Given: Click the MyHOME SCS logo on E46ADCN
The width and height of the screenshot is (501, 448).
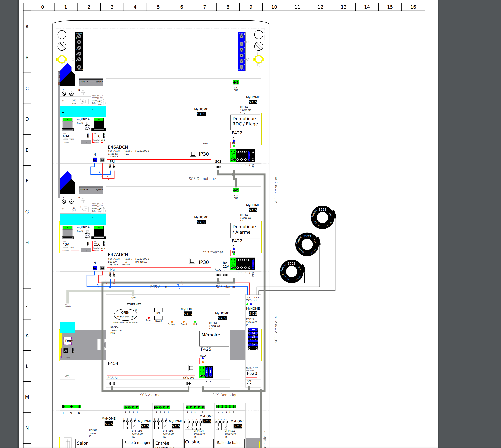Looking at the screenshot, I should 201,112.
